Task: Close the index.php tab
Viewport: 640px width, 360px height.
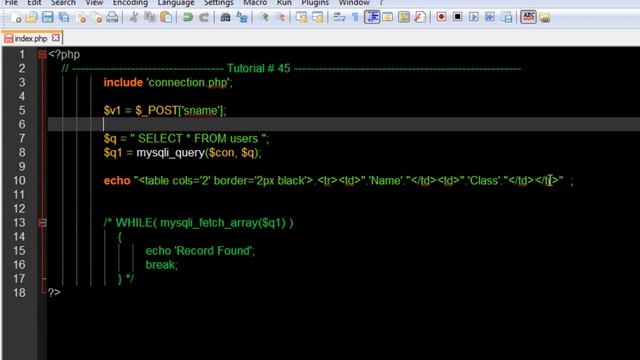Action: (x=56, y=38)
